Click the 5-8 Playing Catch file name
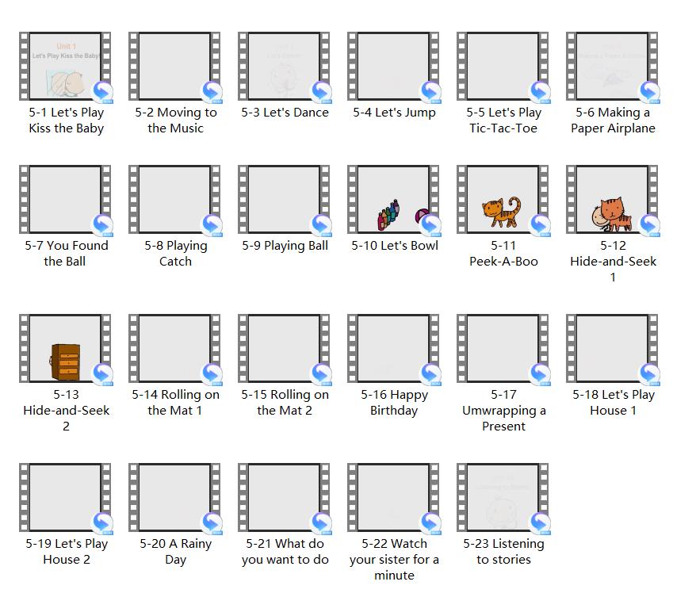 175,254
